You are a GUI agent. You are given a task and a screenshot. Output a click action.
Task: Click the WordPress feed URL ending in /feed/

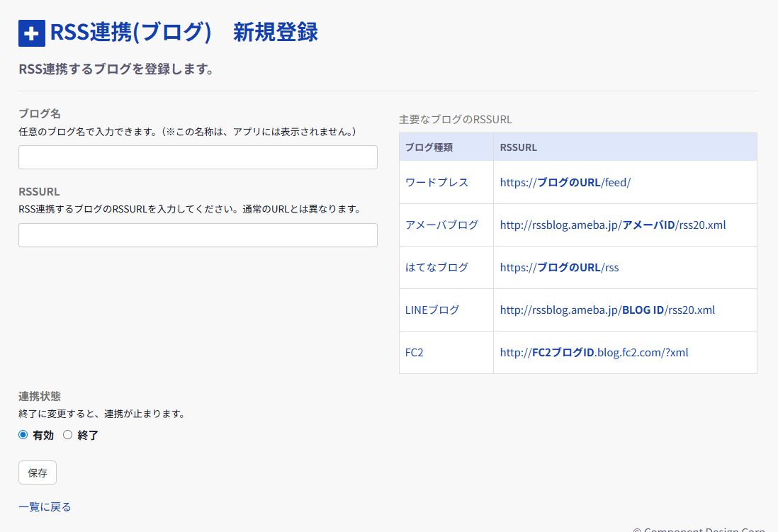pyautogui.click(x=565, y=182)
